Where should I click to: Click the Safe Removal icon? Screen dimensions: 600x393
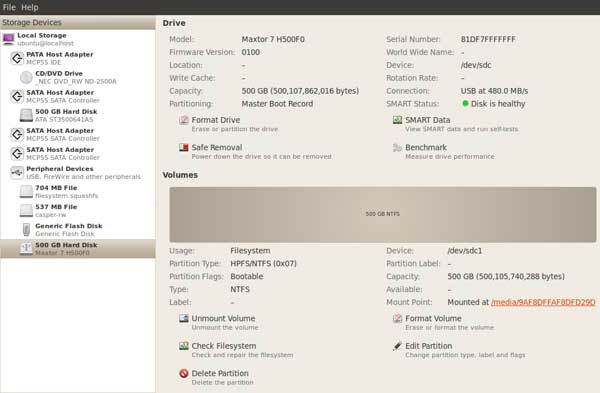tap(184, 147)
